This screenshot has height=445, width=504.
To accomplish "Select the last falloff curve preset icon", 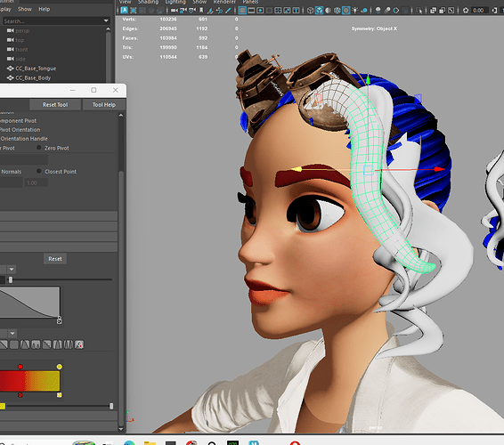I will [79, 344].
